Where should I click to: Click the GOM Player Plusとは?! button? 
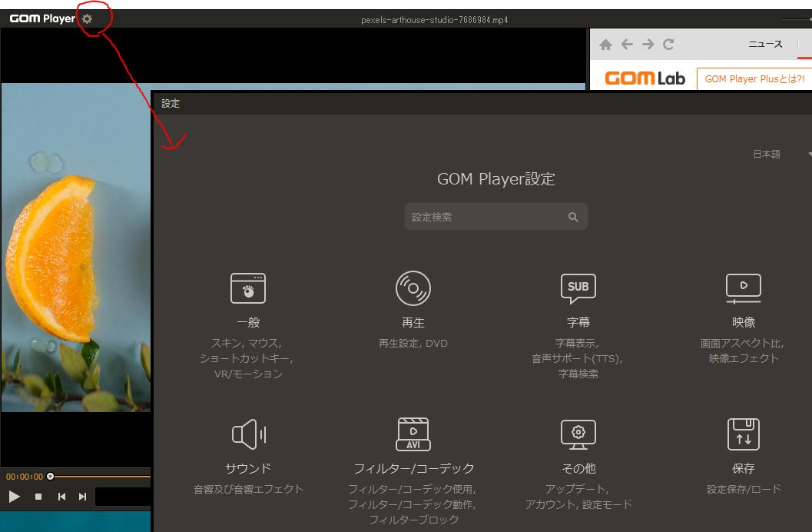point(754,78)
